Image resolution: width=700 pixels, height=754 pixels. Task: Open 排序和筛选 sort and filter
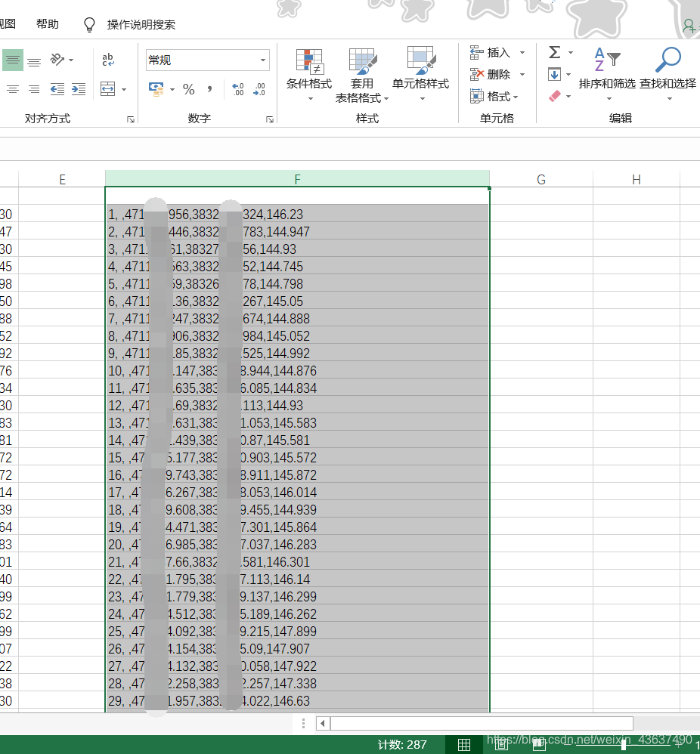pos(607,74)
